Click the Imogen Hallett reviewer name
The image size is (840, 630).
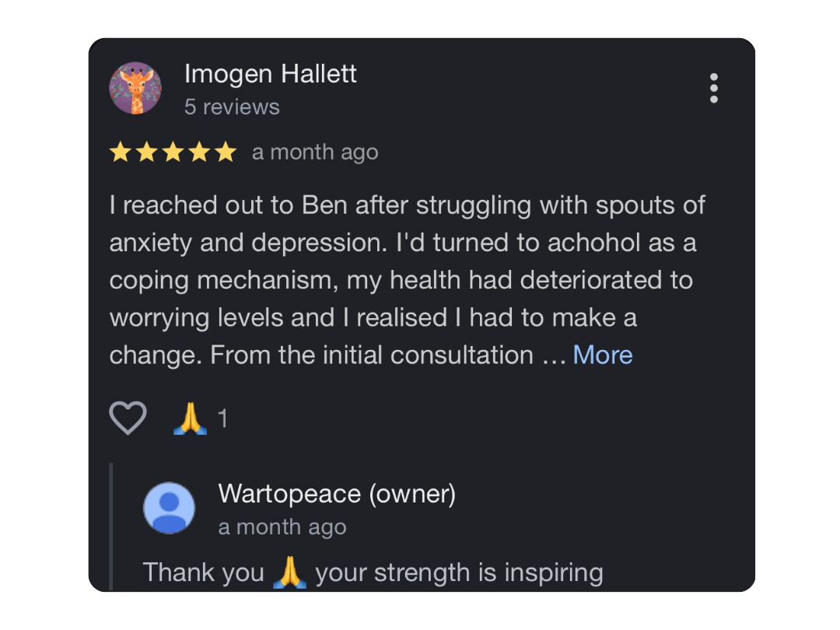(x=271, y=74)
